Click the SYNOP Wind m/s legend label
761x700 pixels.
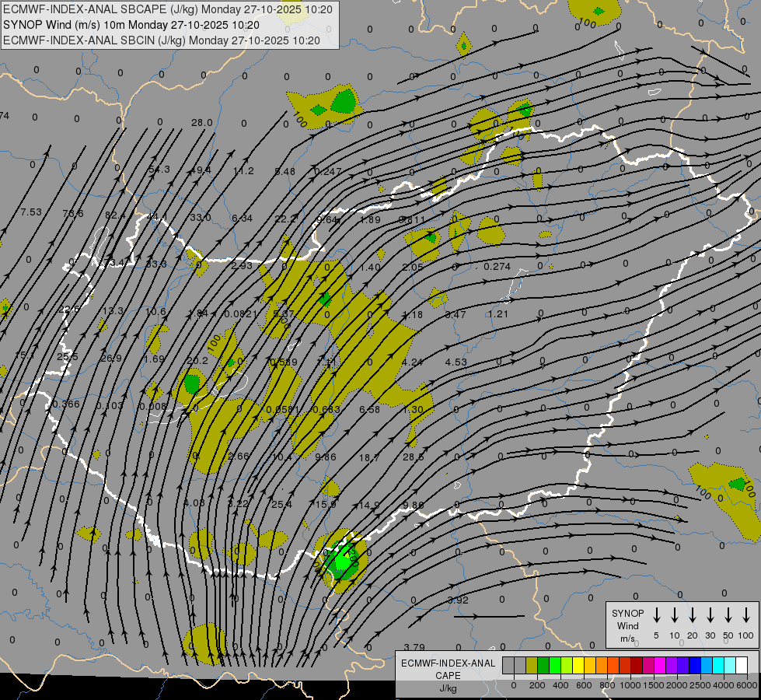coord(627,625)
